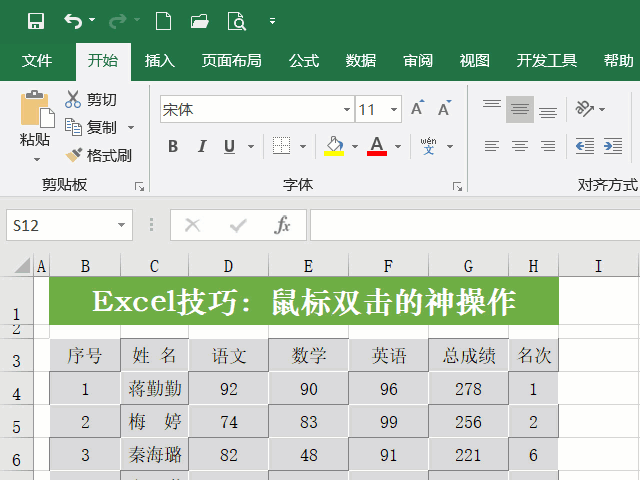Open the font size dropdown showing 11

coord(394,109)
